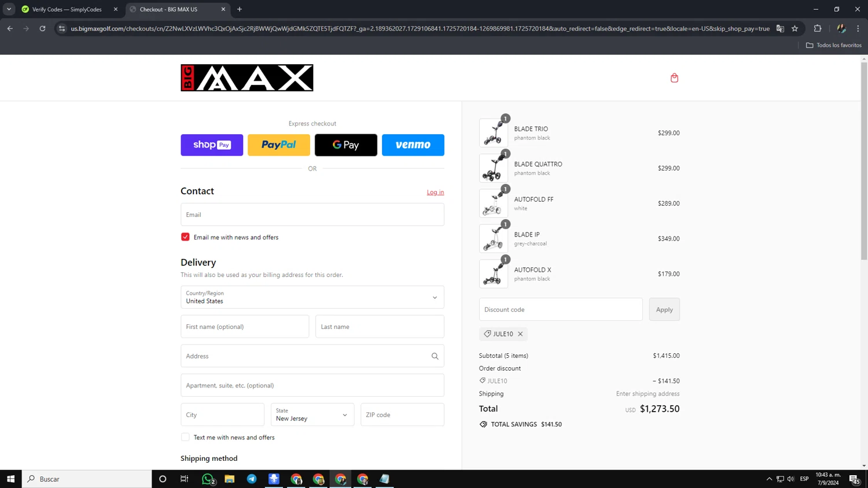
Task: Click the Log in link
Action: point(436,192)
